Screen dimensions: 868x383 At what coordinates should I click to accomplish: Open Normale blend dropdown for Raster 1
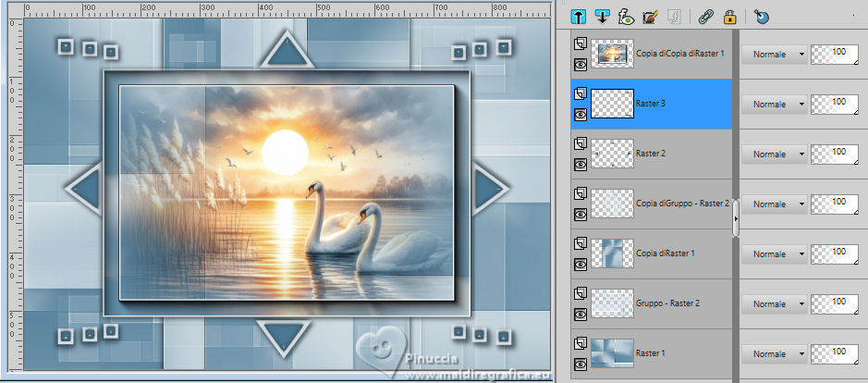point(775,353)
